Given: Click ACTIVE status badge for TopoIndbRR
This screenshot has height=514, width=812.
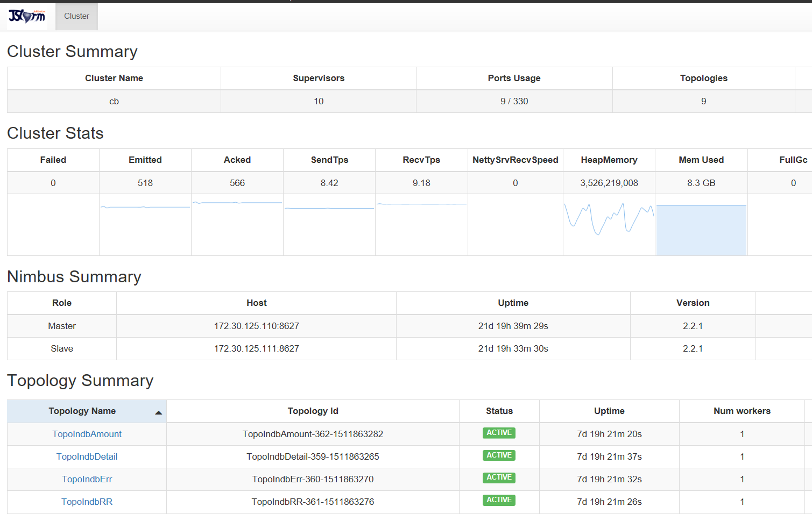Looking at the screenshot, I should (499, 500).
